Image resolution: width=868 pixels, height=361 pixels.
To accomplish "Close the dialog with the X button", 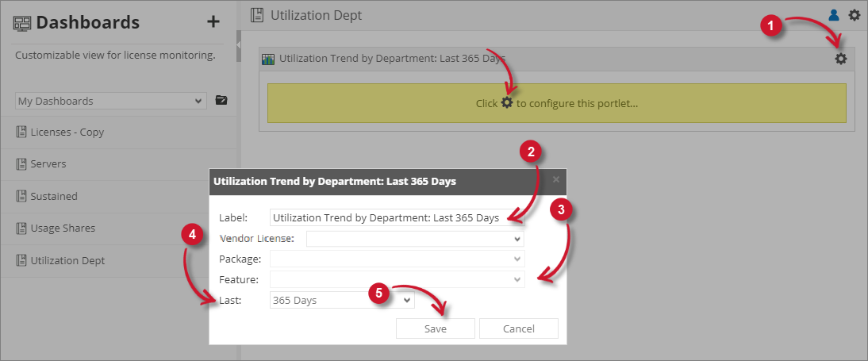I will coord(555,179).
